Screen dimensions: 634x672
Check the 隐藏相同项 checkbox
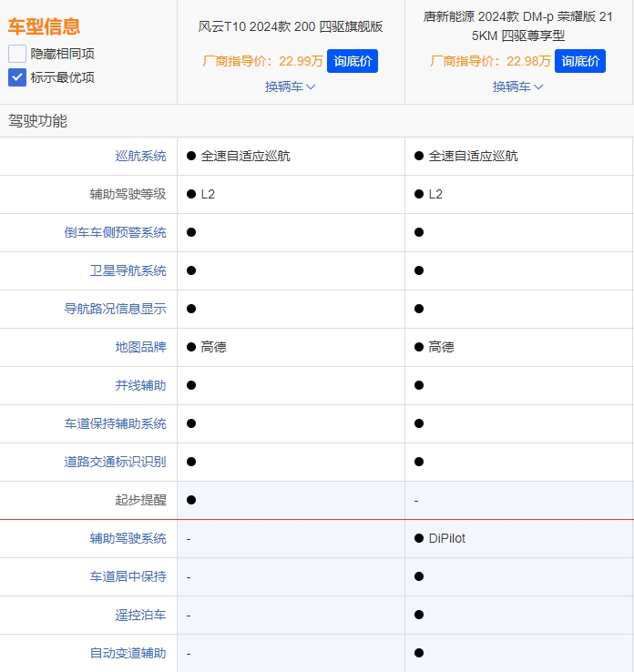(x=17, y=54)
